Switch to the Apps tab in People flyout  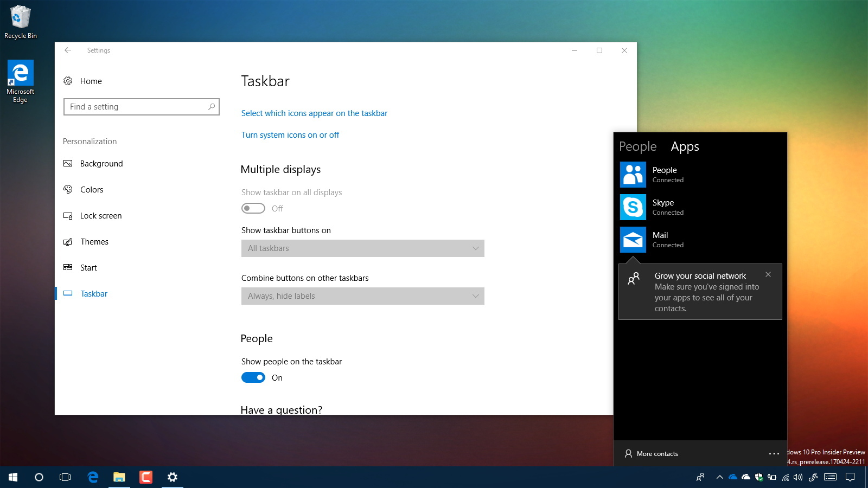click(685, 146)
